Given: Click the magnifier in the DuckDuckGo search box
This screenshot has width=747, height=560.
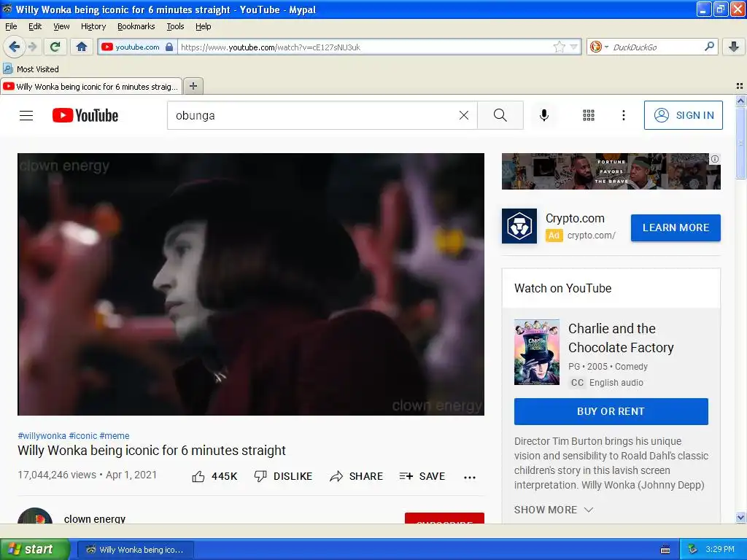Looking at the screenshot, I should [x=709, y=47].
